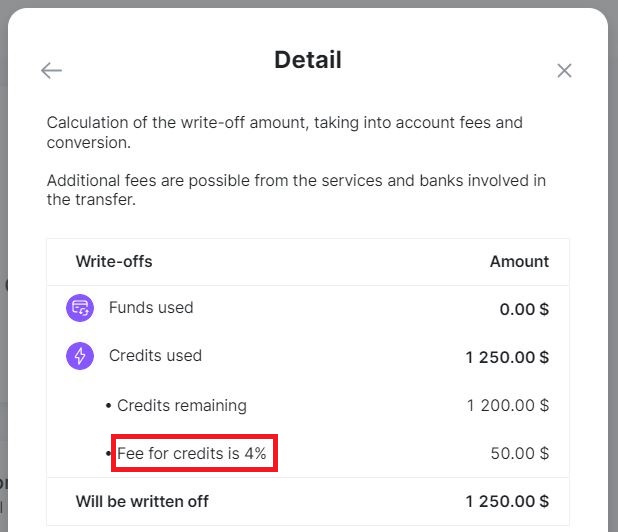Screen dimensions: 618x532
Task: Click the Funds used card icon
Action: (80, 308)
